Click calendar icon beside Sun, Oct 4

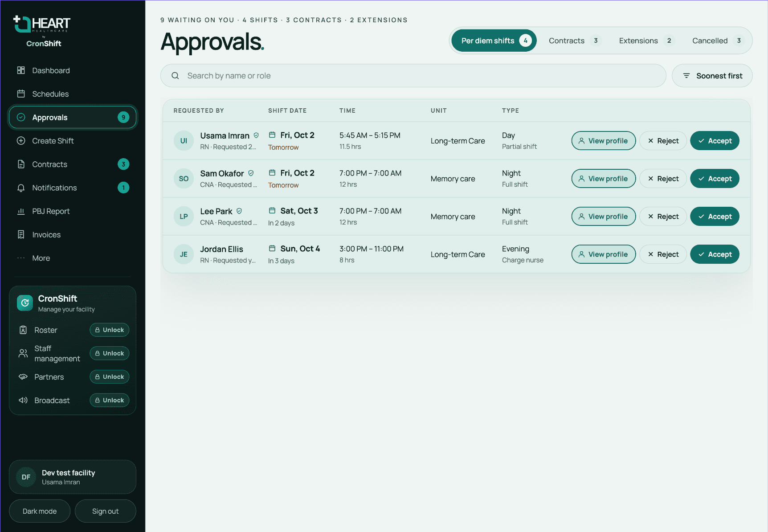coord(272,248)
